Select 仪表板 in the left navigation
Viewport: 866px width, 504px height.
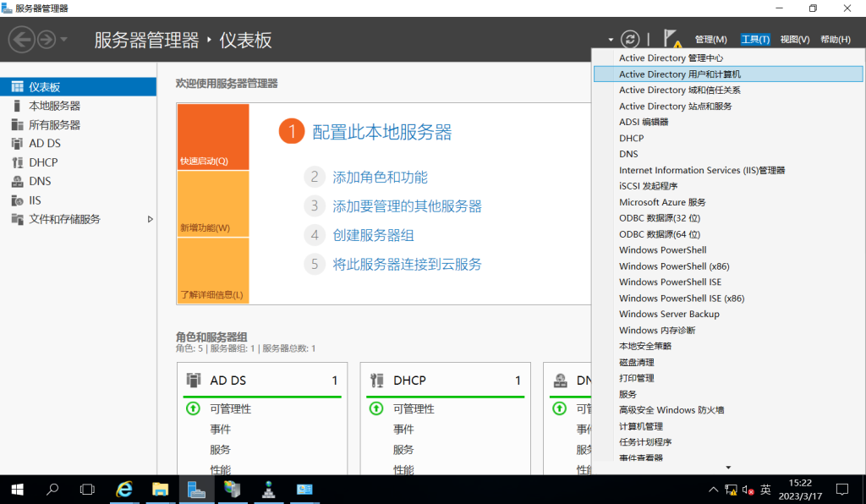78,86
